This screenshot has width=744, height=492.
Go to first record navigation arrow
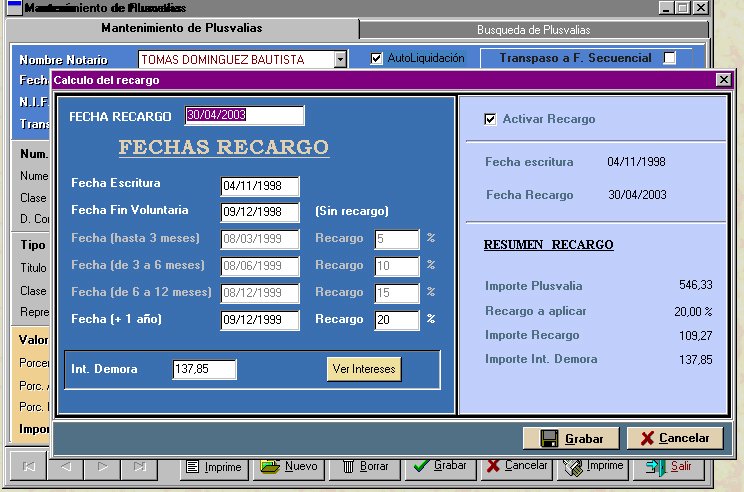28,466
